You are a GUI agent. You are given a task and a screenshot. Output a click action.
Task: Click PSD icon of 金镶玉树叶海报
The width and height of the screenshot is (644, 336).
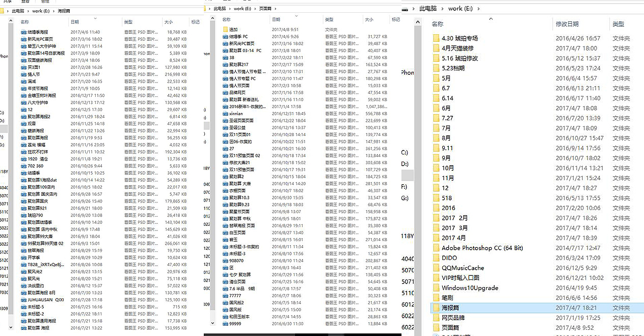click(x=23, y=95)
